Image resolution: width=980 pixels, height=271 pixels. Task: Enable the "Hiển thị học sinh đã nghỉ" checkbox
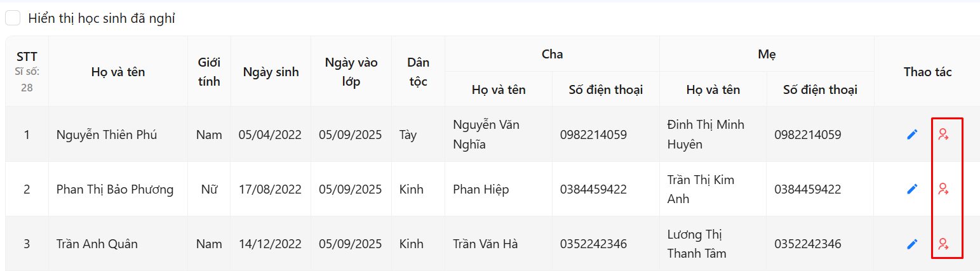(13, 18)
